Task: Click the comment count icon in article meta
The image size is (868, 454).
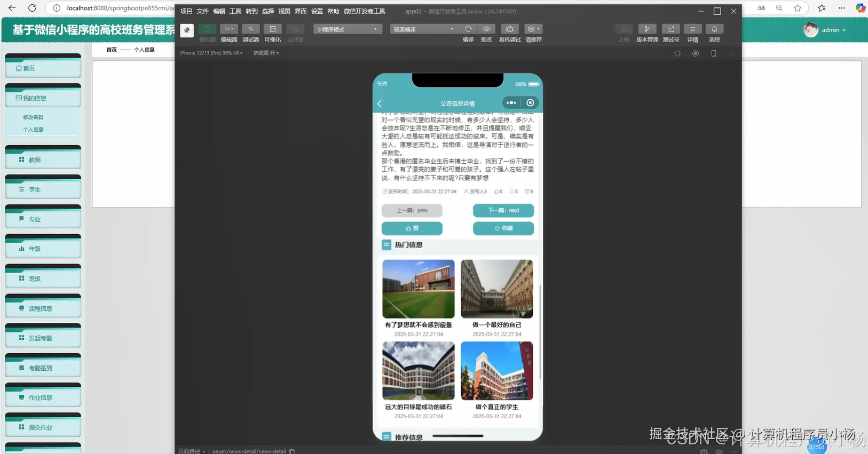Action: (527, 192)
